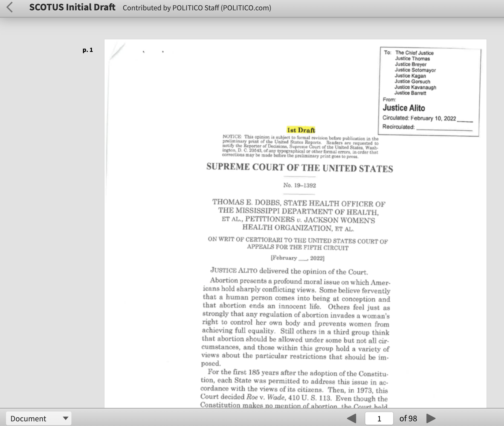Click the 'NOTICE' paragraph above the heading

[300, 147]
